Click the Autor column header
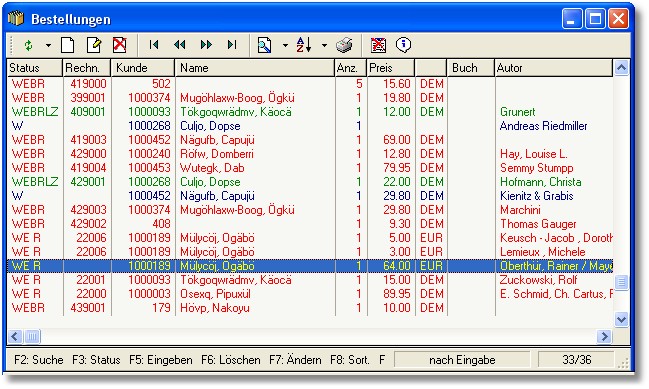649x389 pixels. point(554,68)
